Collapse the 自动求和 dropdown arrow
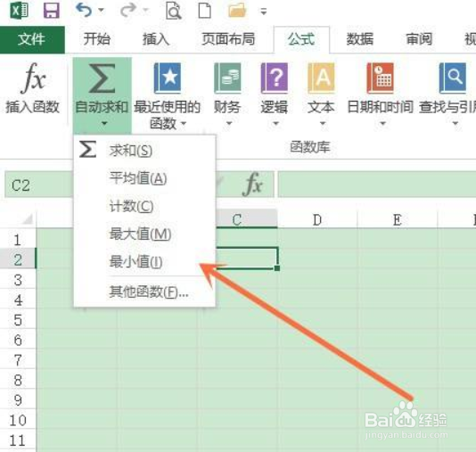This screenshot has height=452, width=476. tap(104, 123)
